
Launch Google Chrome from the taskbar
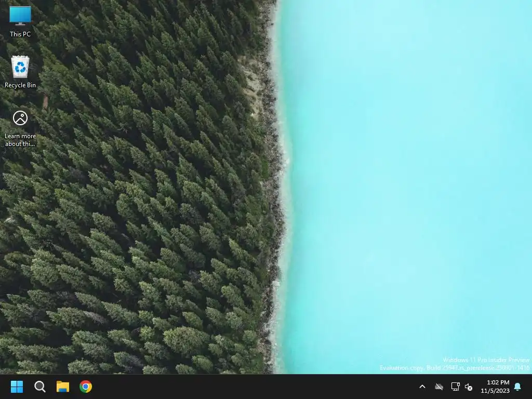(86, 387)
